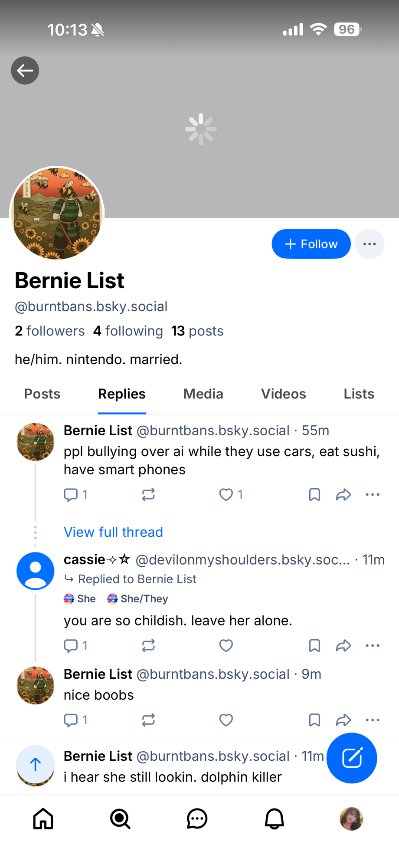Screen dimensions: 399x868
Task: Open the Notifications bell icon
Action: [x=274, y=819]
